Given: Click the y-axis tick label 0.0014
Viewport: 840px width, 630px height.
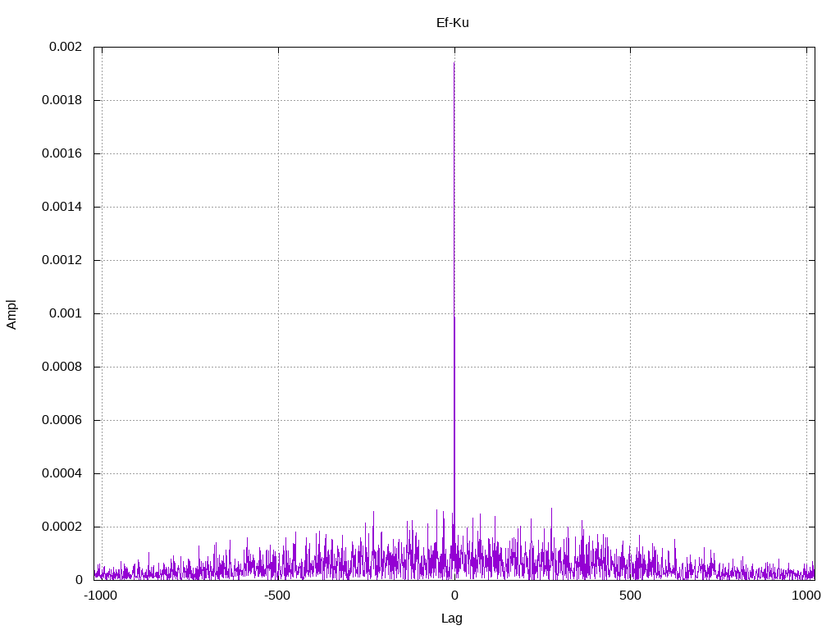Looking at the screenshot, I should tap(62, 207).
